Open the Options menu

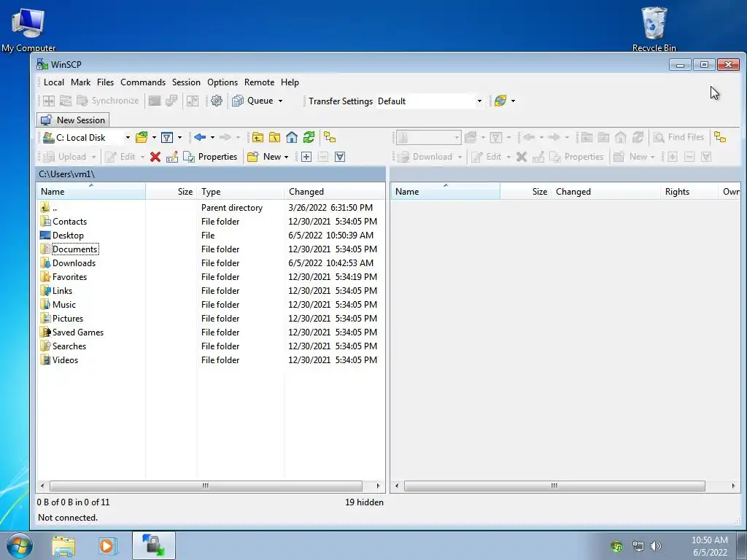click(x=222, y=82)
